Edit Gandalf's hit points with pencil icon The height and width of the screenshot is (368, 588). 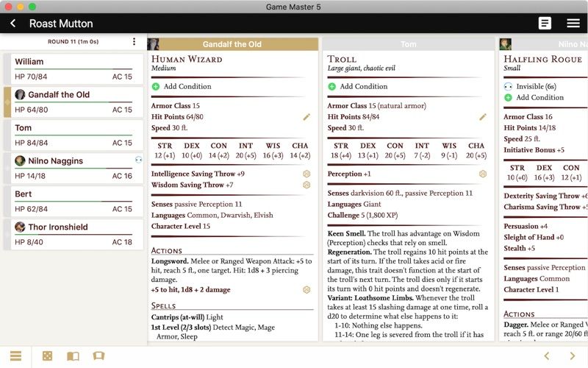click(x=306, y=117)
